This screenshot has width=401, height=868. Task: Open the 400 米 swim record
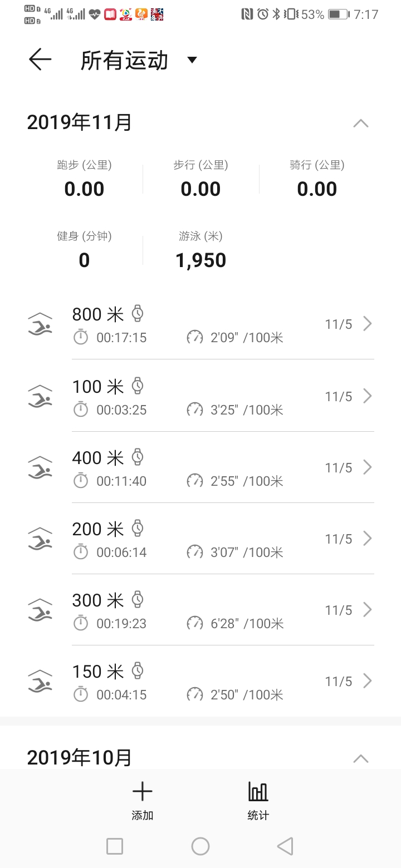[x=200, y=467]
